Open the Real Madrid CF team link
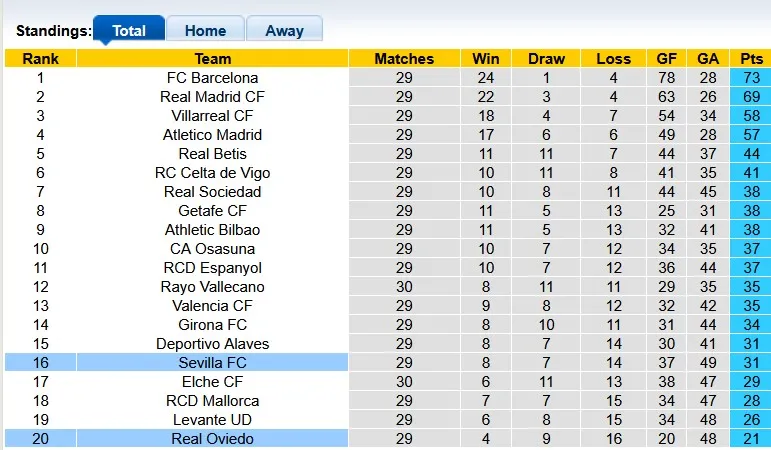Screen dimensions: 771x450 (x=212, y=97)
